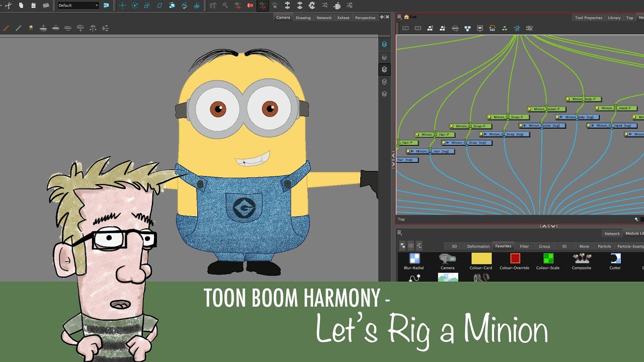
Task: Switch to the Camera view tab
Action: pos(283,18)
